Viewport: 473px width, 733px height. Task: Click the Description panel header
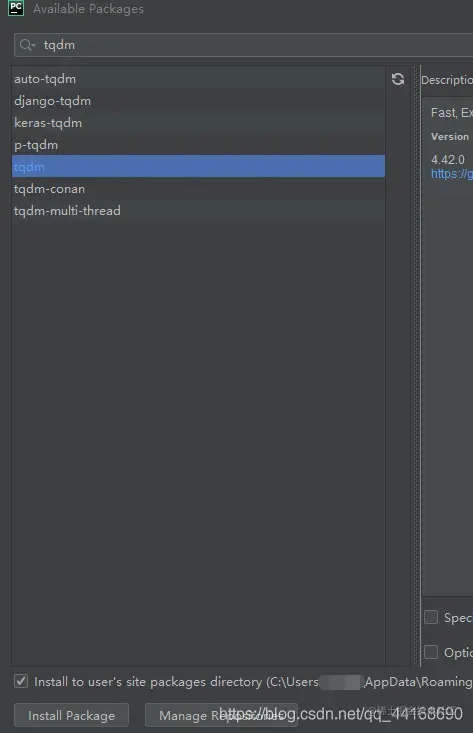[x=447, y=80]
